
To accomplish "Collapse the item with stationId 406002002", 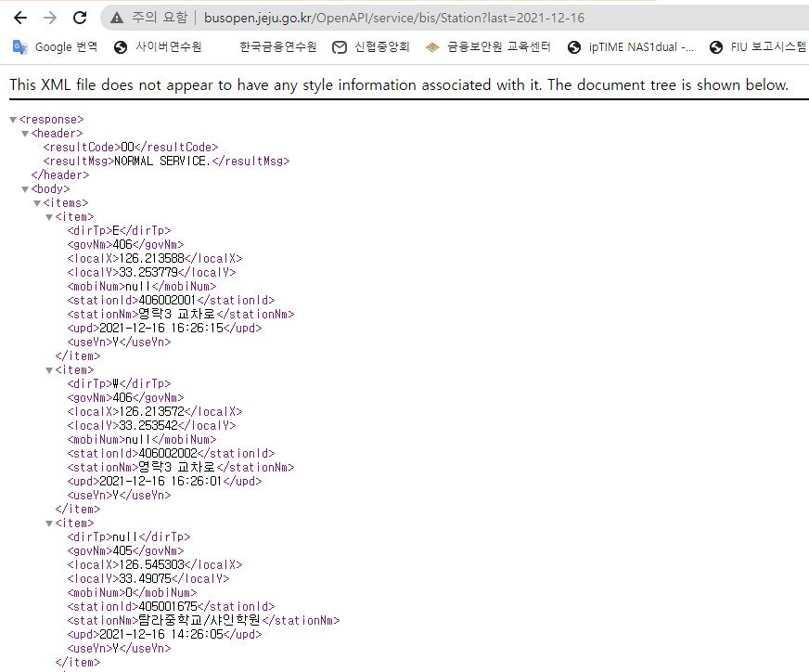I will [49, 370].
